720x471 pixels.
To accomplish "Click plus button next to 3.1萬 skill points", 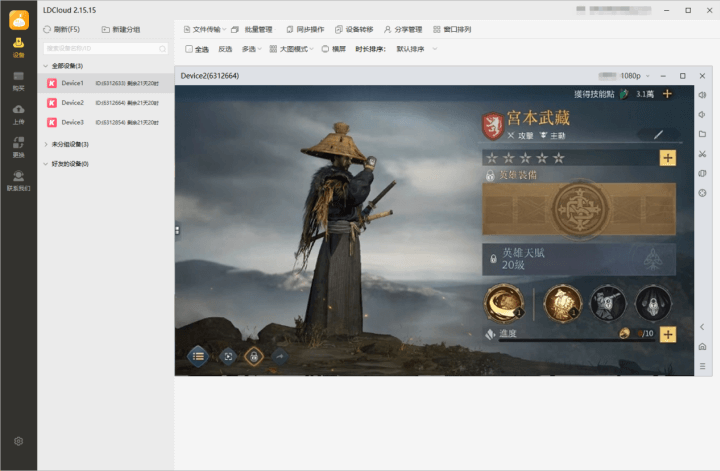I will pos(667,94).
